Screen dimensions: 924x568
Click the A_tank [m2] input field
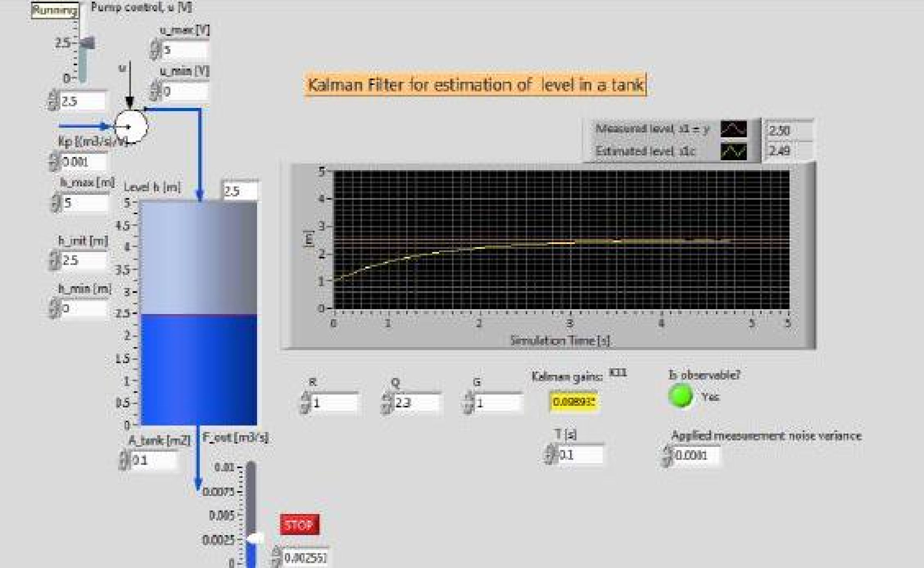coord(153,460)
